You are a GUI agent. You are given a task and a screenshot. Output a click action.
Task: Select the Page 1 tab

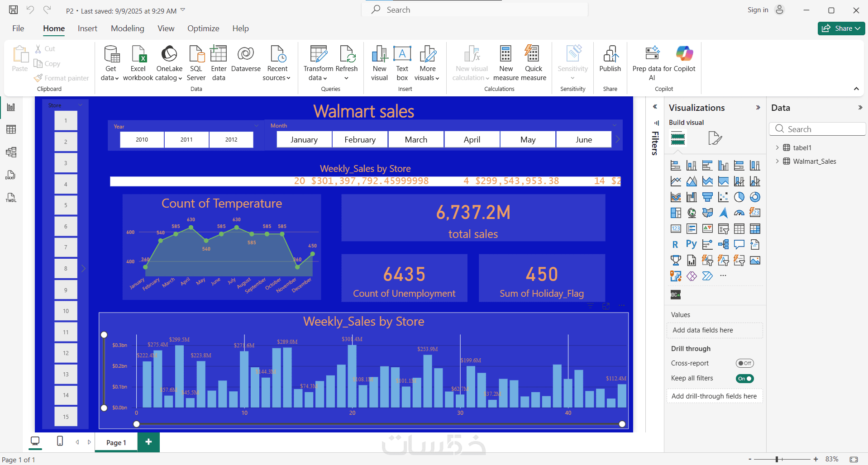pos(116,442)
